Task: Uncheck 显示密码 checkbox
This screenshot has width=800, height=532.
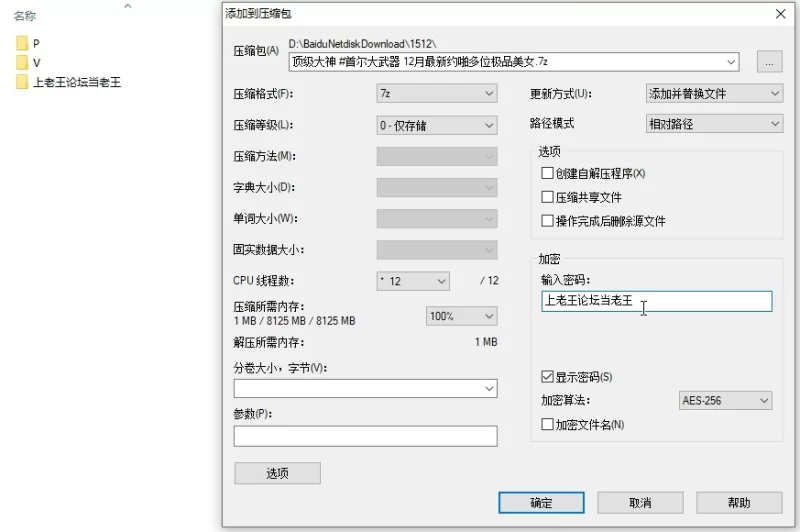Action: click(547, 377)
